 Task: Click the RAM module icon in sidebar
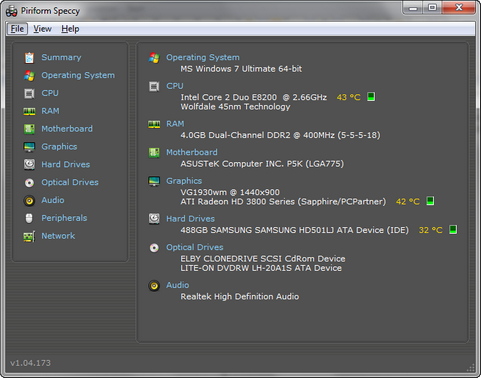[x=29, y=111]
